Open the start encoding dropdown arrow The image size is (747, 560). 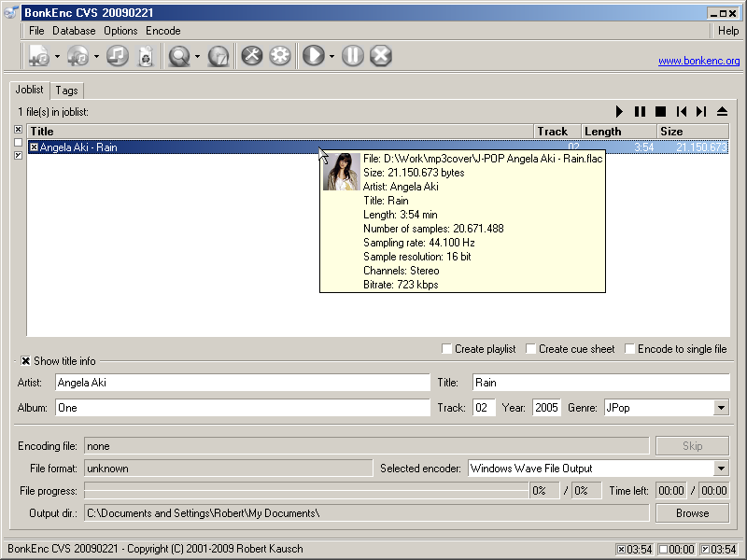point(331,56)
